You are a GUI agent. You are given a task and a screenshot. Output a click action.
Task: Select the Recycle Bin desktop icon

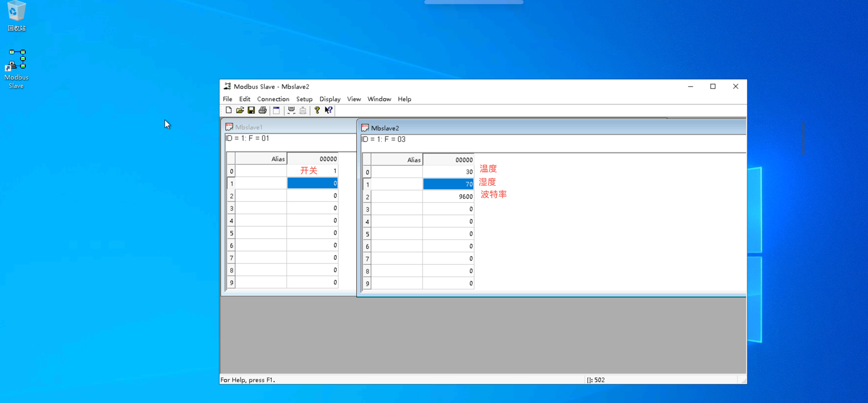pyautogui.click(x=16, y=16)
